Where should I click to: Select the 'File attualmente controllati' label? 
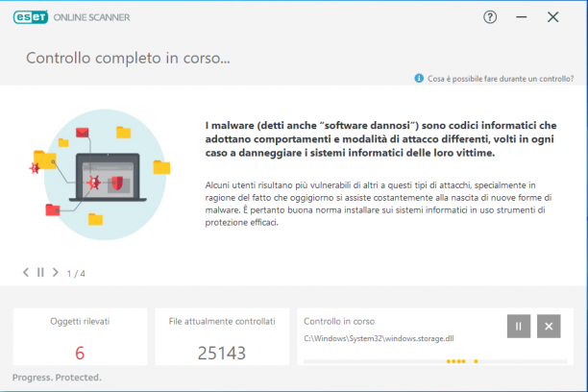222,322
